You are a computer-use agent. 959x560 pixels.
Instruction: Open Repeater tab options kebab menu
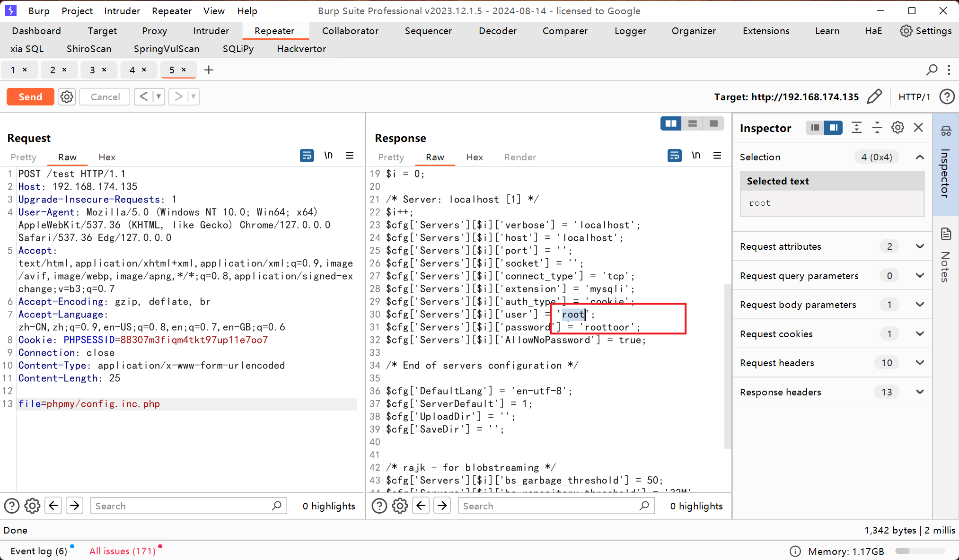pos(949,70)
